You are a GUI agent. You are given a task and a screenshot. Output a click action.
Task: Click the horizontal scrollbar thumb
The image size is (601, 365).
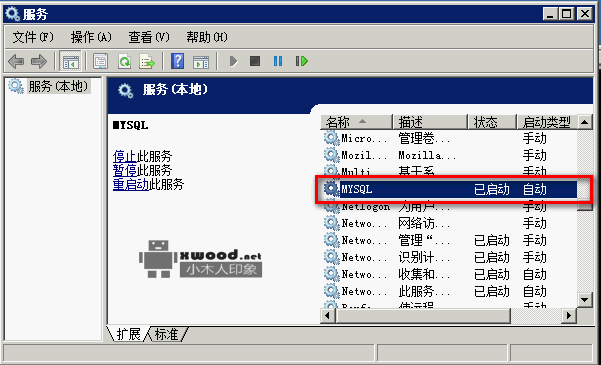pos(423,316)
